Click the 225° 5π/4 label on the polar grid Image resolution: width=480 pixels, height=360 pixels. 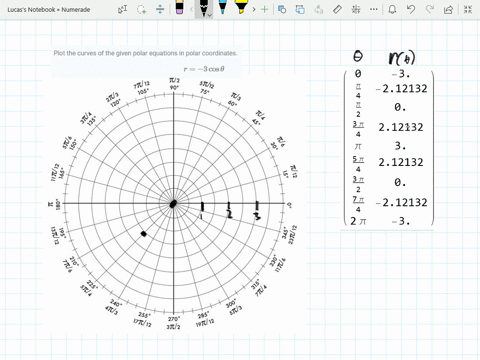coord(89,288)
